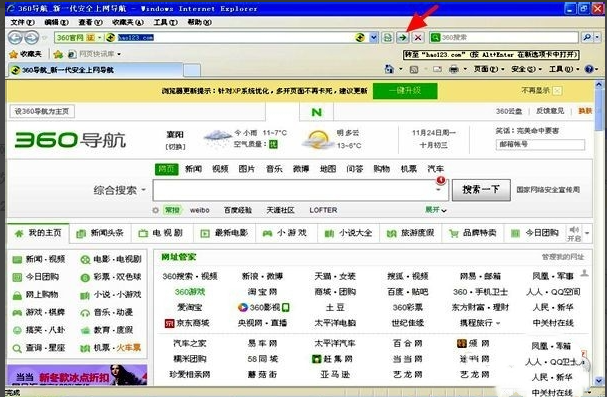
Task: Click the 机票·火车票 sidebar entry
Action: point(110,348)
